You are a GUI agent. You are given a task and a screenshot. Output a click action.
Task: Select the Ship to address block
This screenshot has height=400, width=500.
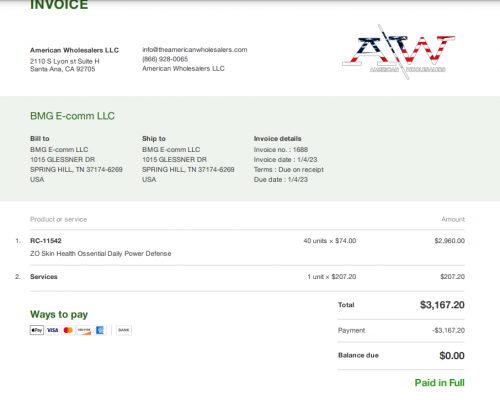click(x=188, y=159)
